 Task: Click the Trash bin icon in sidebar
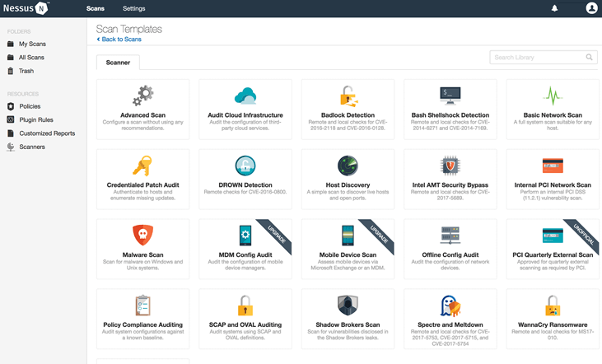pos(11,71)
